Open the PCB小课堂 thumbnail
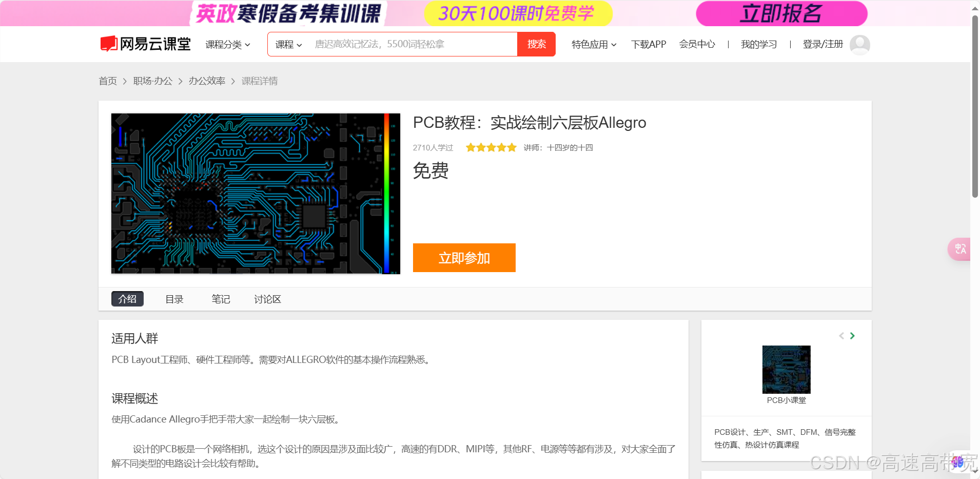 coord(787,370)
